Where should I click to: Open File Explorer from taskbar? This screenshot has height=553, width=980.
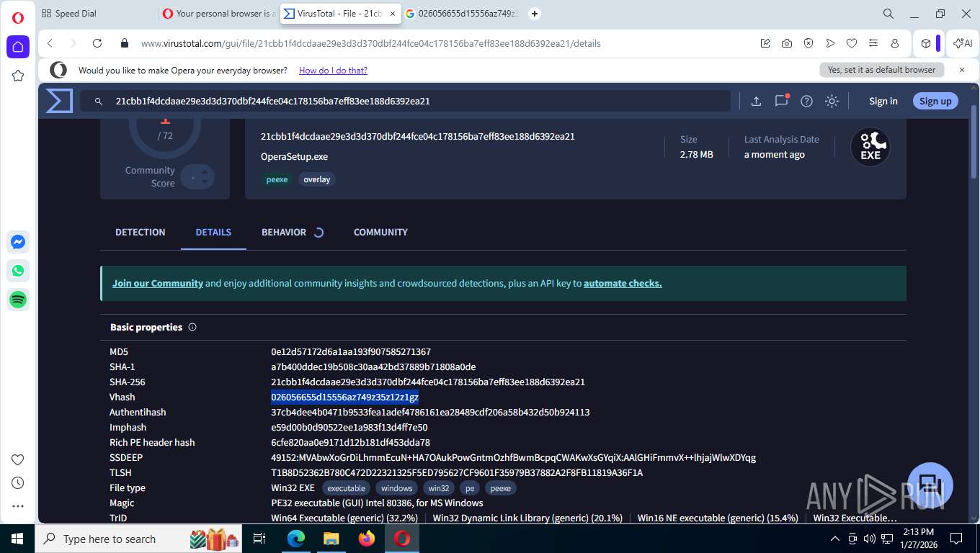click(x=331, y=539)
